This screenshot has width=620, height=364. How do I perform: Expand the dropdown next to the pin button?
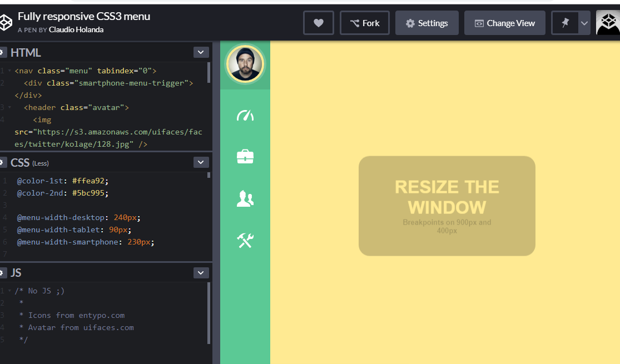click(x=584, y=23)
